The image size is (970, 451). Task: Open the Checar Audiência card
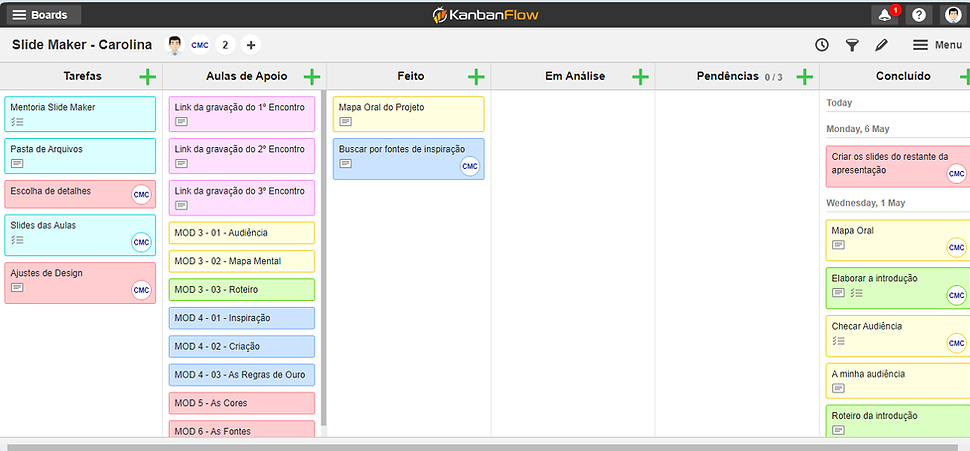pyautogui.click(x=898, y=336)
